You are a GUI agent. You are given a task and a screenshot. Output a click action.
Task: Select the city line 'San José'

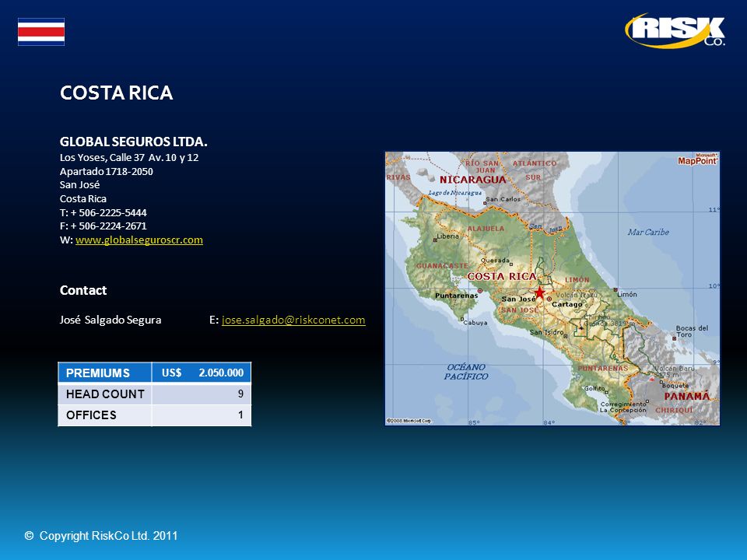point(79,185)
